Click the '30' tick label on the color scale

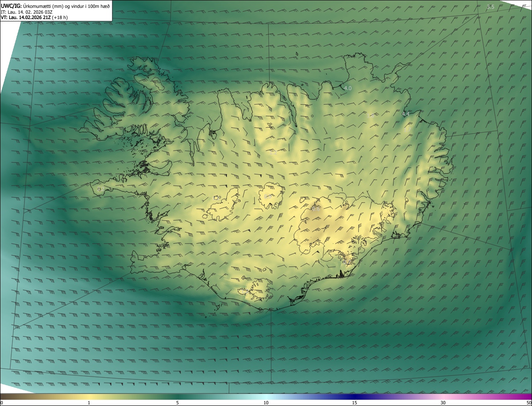[443, 403]
